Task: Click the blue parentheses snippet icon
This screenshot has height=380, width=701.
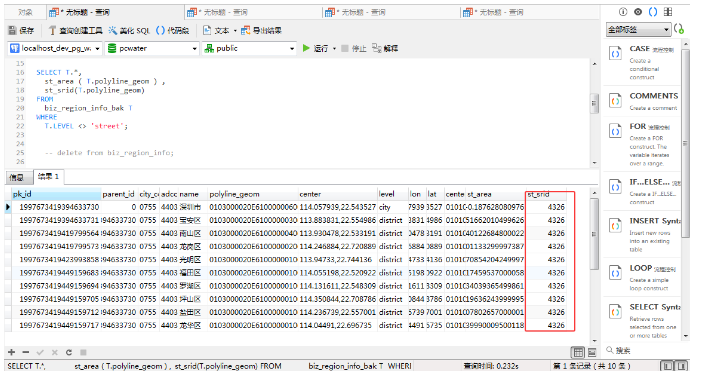Action: (x=653, y=12)
